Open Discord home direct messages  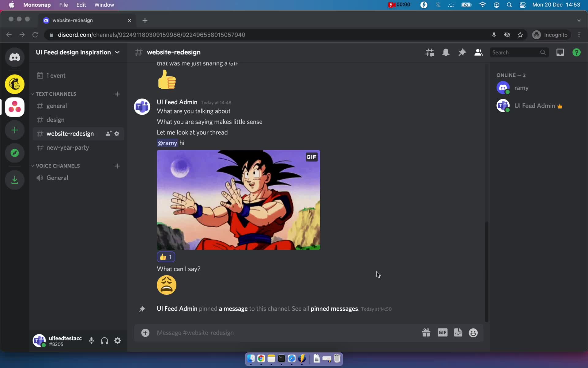tap(14, 57)
